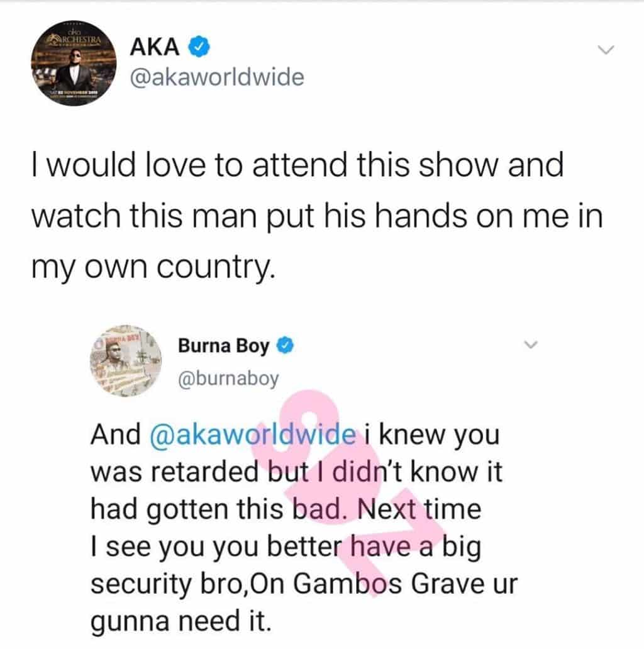The height and width of the screenshot is (649, 644).
Task: Open Burna Boy's profile picture
Action: pos(126,361)
